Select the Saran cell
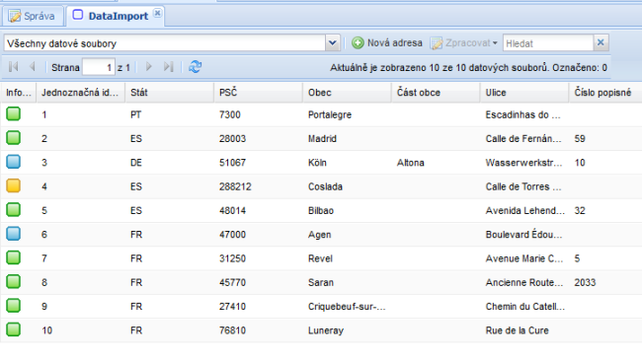Screen dimensions: 642x364 (321, 282)
